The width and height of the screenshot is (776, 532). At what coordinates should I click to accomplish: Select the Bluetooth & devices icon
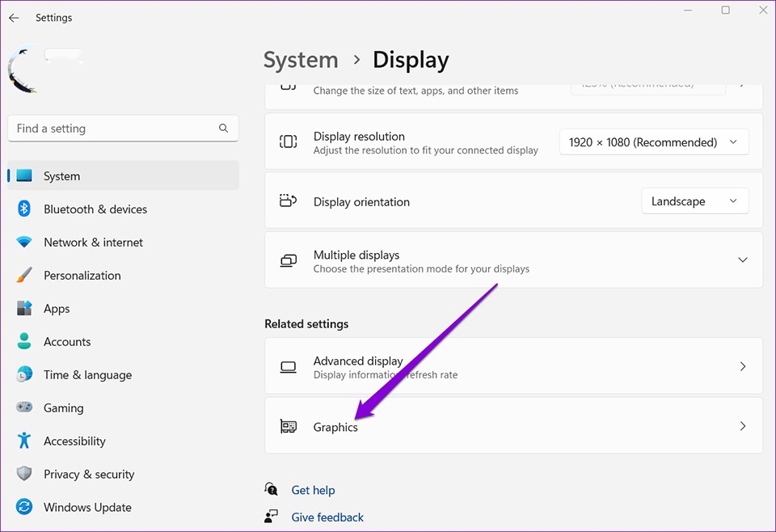pyautogui.click(x=23, y=209)
